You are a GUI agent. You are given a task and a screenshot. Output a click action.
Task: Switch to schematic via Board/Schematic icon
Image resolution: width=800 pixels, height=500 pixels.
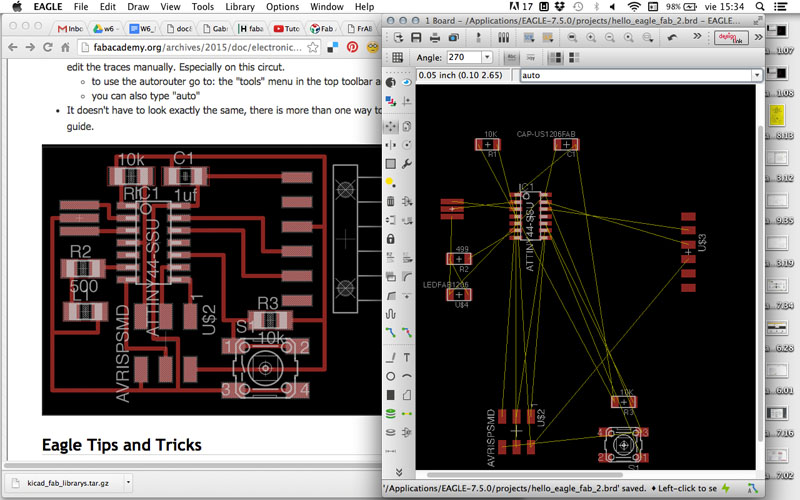(479, 37)
